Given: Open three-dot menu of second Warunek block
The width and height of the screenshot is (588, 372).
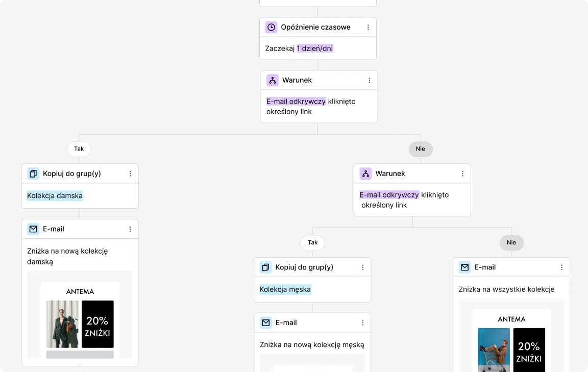Looking at the screenshot, I should [x=462, y=173].
